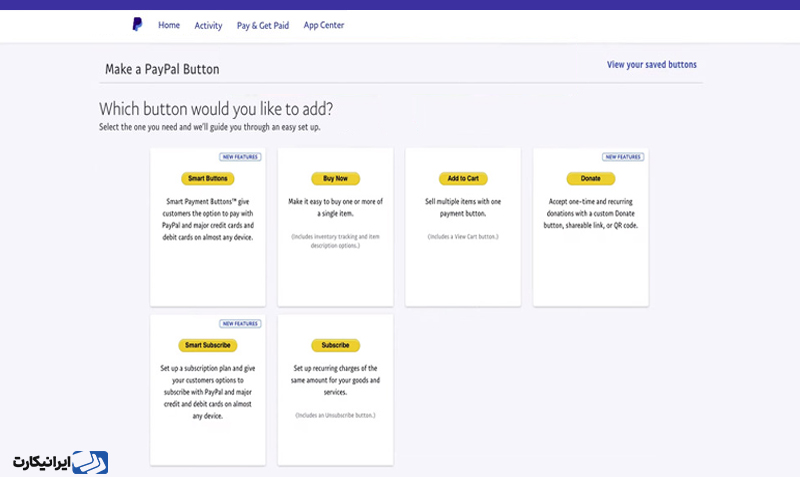Click the Smart Payment Buttons description text
Screen dimensions: 800x477
(x=208, y=219)
